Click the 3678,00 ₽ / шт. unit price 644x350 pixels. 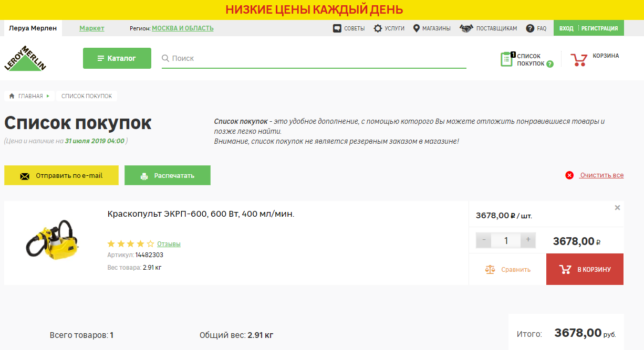[504, 216]
